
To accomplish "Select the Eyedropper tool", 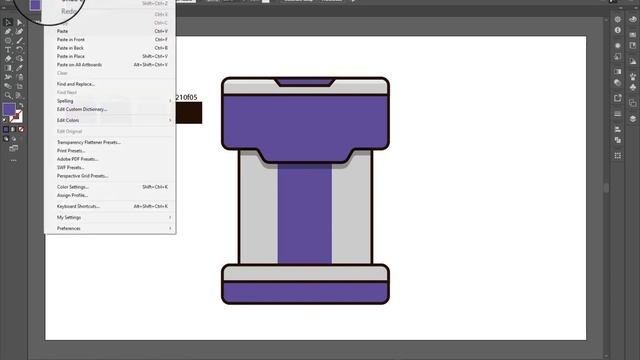I will tap(19, 68).
